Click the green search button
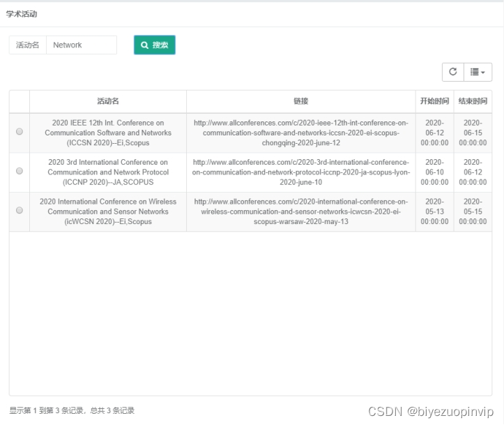The width and height of the screenshot is (504, 425). click(155, 45)
